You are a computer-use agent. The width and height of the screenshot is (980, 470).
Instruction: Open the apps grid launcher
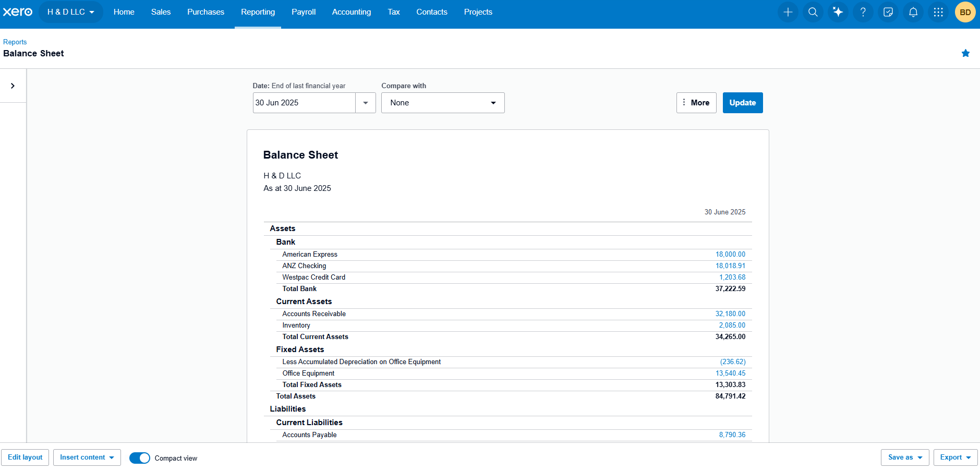point(938,12)
